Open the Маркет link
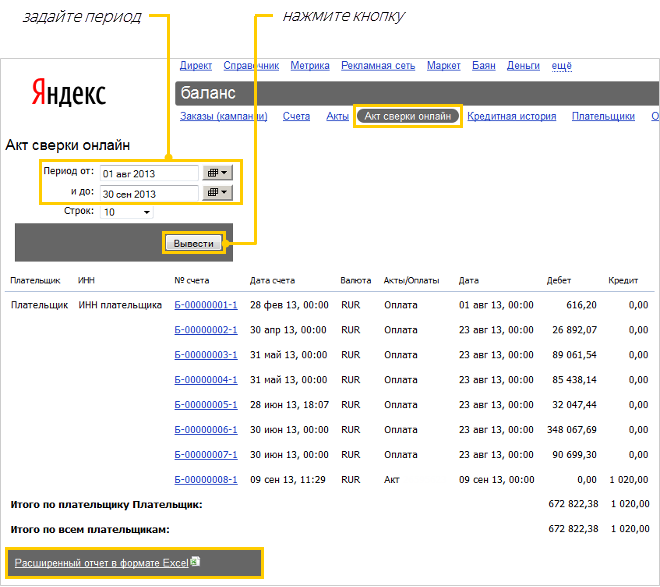 coord(444,66)
